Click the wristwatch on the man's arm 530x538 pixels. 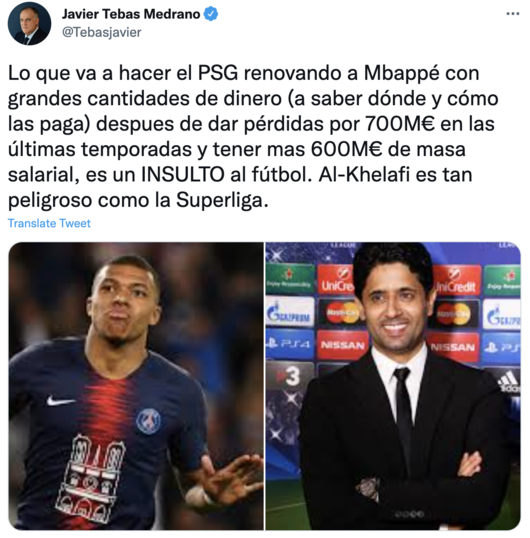point(368,488)
